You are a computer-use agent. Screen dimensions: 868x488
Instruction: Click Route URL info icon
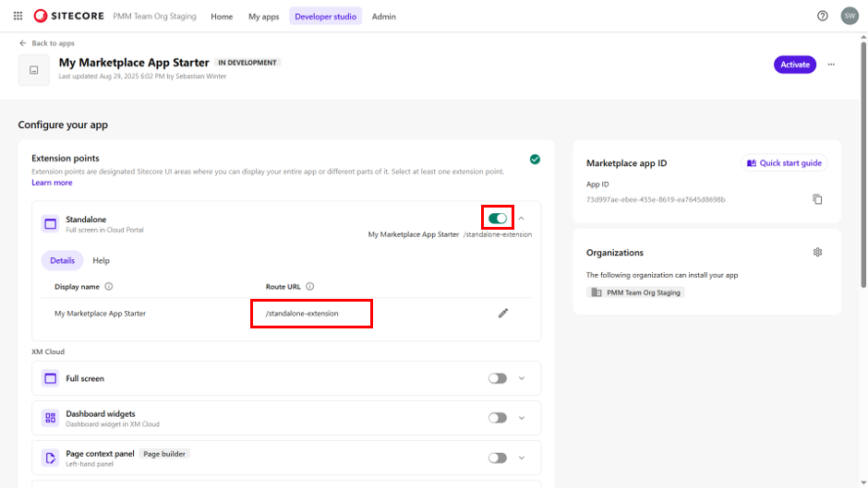click(310, 287)
